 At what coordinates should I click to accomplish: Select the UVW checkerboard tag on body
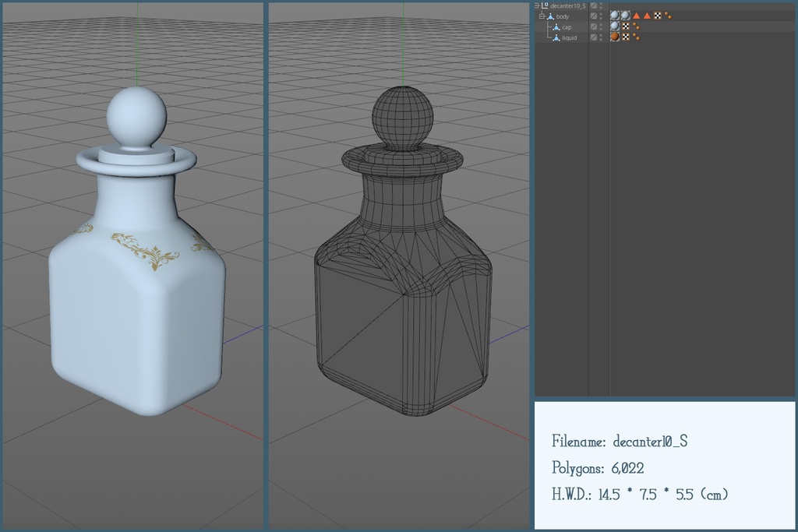tap(658, 16)
